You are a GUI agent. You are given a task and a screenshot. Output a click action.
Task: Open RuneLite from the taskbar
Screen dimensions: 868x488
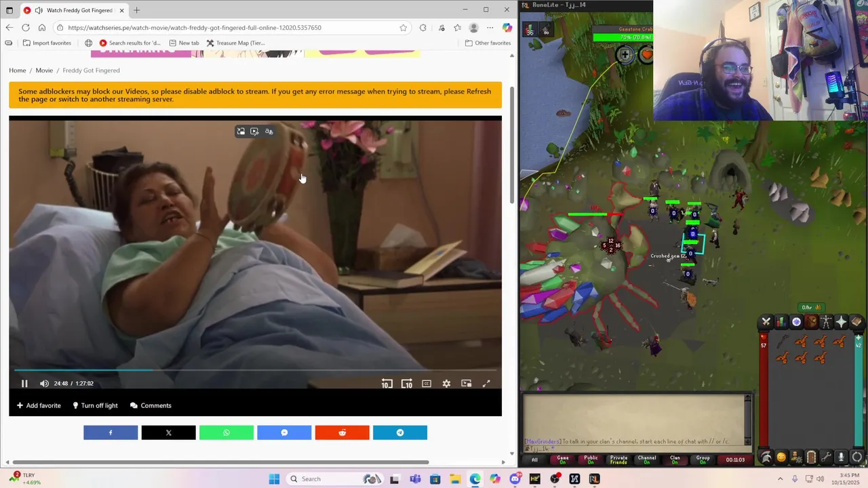pyautogui.click(x=594, y=479)
